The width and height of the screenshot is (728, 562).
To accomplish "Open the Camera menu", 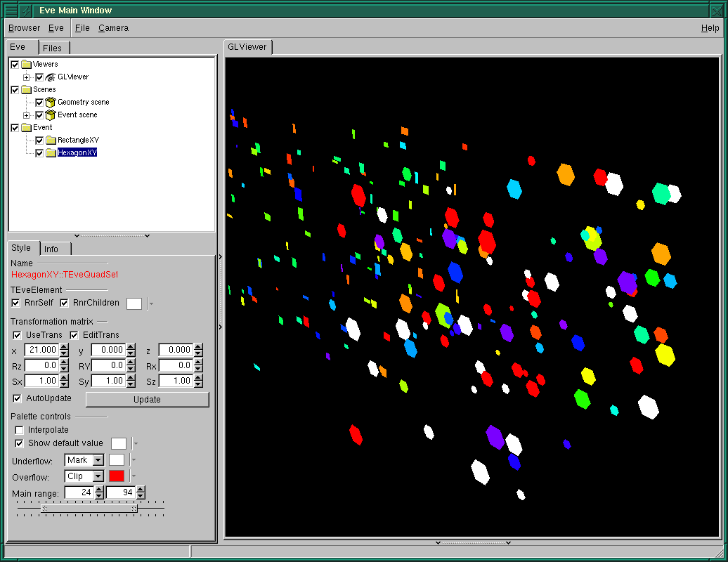I will (113, 28).
